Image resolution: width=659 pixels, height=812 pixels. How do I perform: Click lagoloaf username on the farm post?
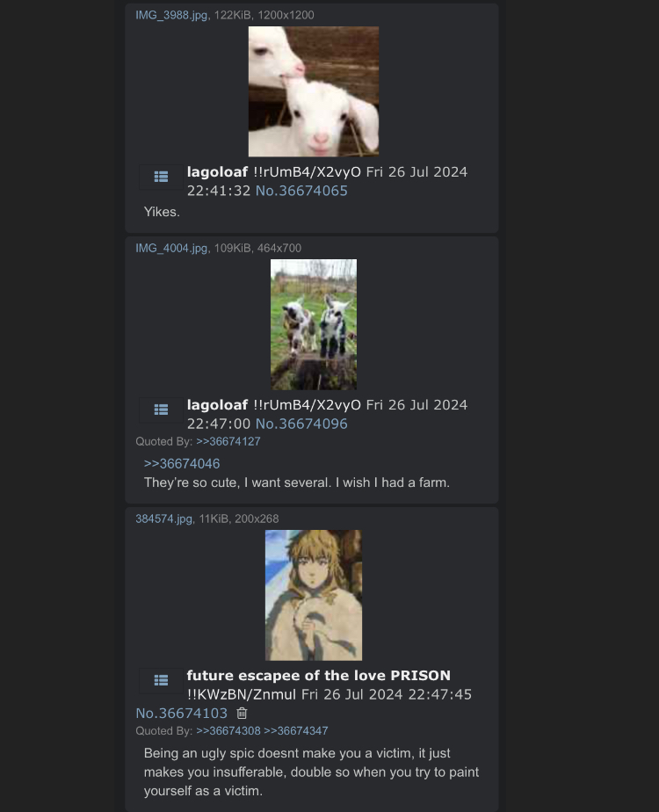[x=217, y=405]
